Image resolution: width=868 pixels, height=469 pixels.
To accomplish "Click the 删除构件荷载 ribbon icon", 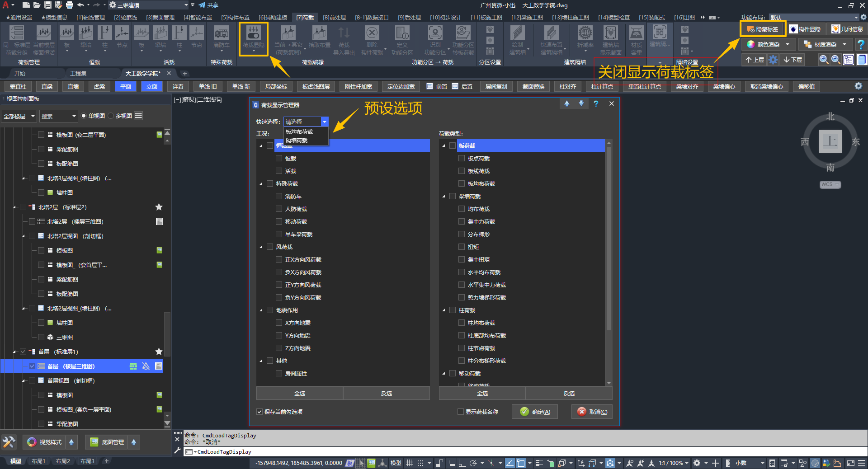I will 372,40.
